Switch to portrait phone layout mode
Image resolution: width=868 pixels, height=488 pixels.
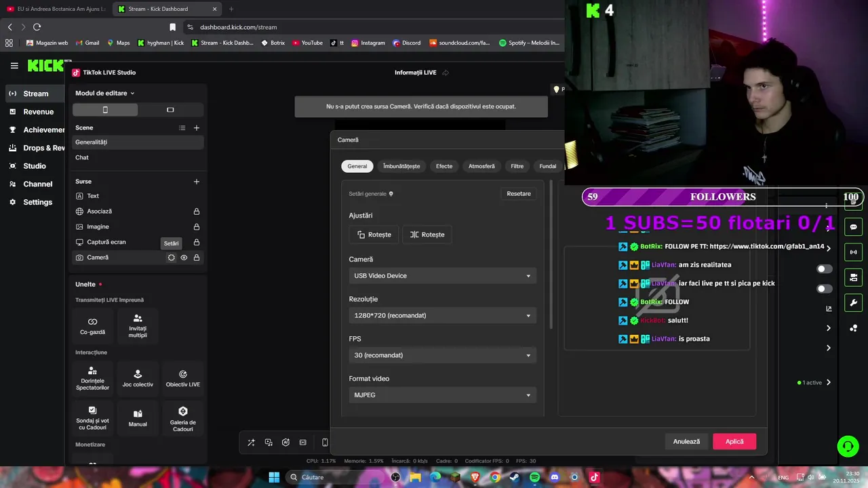105,110
